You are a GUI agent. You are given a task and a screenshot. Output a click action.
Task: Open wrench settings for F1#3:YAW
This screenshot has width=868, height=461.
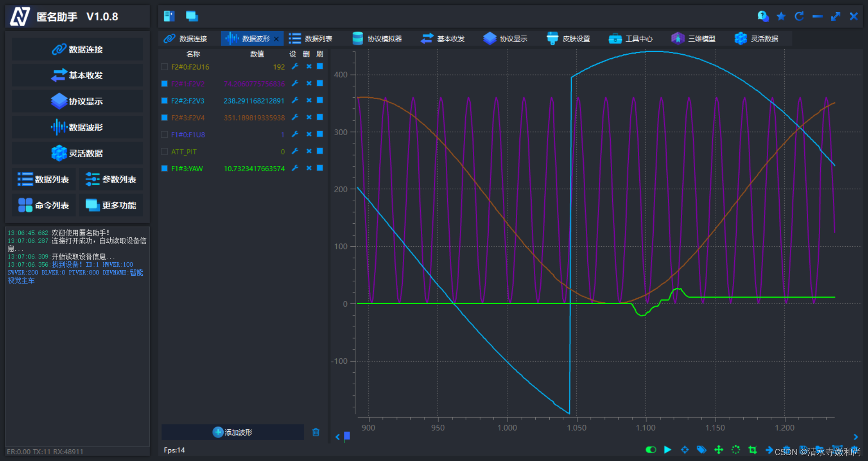point(295,168)
